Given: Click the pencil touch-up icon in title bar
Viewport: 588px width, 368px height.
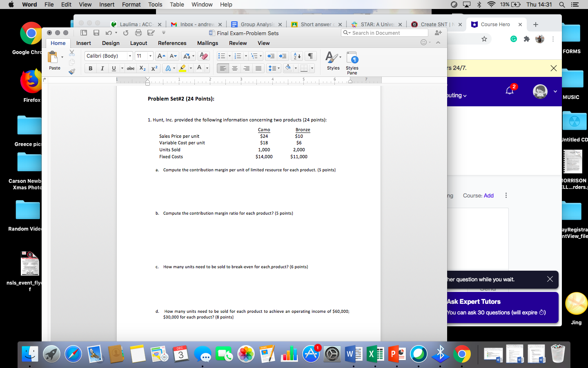Looking at the screenshot, I should coord(151,33).
